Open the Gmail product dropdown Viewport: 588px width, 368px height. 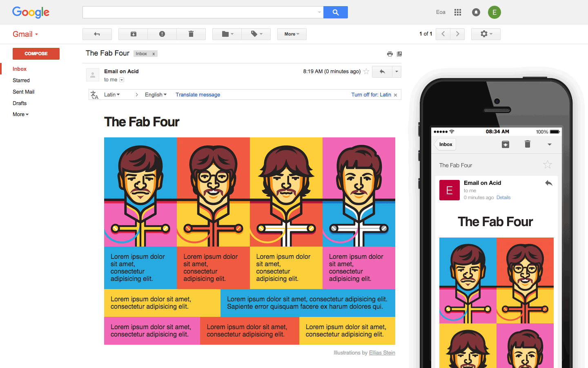[25, 34]
